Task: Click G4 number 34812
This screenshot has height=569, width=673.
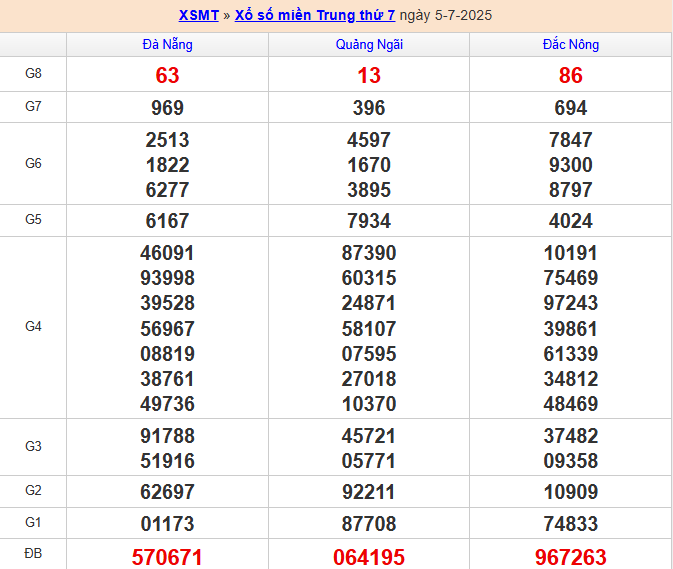Action: pos(571,379)
